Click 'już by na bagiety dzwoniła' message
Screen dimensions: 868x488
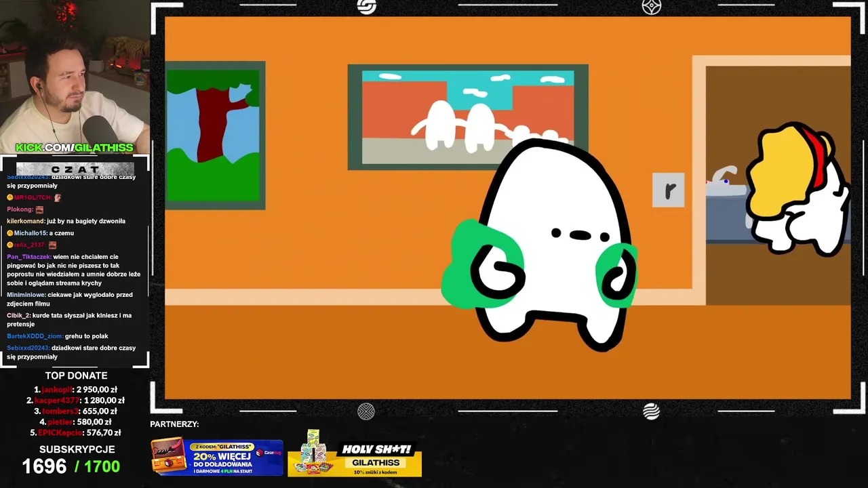86,221
